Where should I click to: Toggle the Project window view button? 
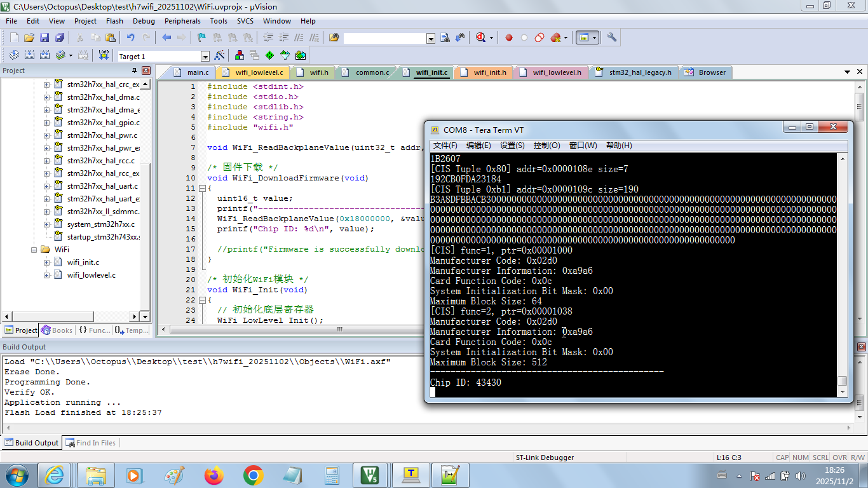coord(583,37)
